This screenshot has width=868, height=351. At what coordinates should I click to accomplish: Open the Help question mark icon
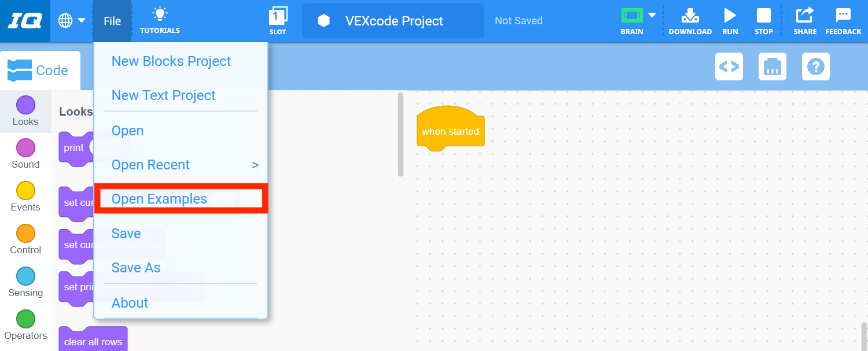click(x=815, y=66)
